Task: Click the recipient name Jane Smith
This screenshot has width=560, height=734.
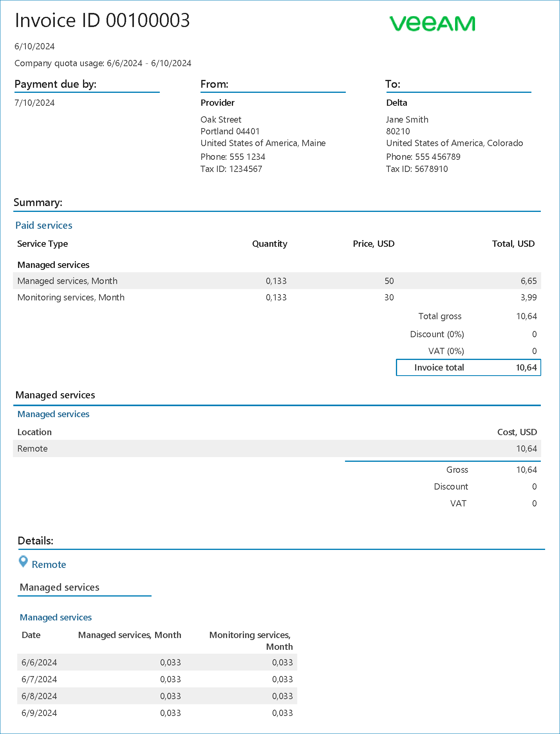Action: (407, 119)
